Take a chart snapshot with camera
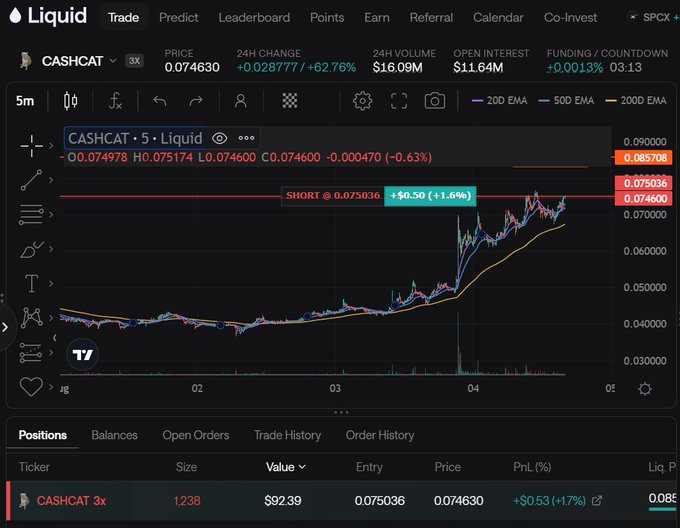This screenshot has width=680, height=528. click(x=435, y=101)
